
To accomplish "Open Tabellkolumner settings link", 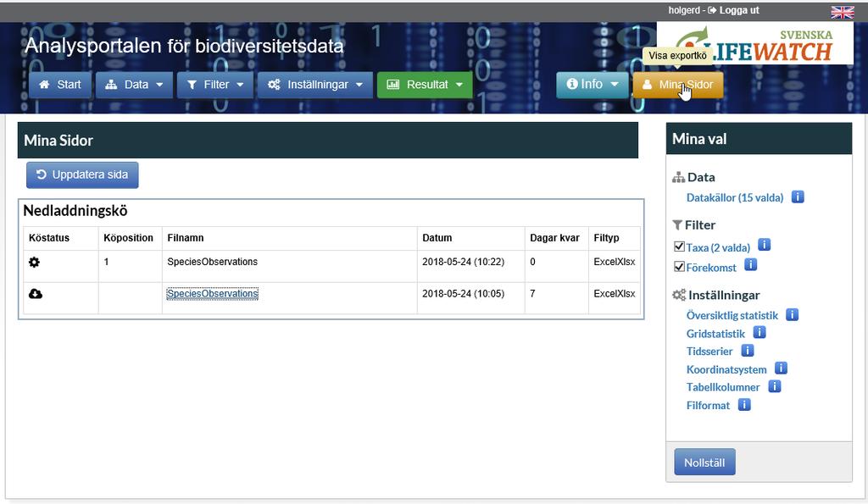I will (x=723, y=387).
